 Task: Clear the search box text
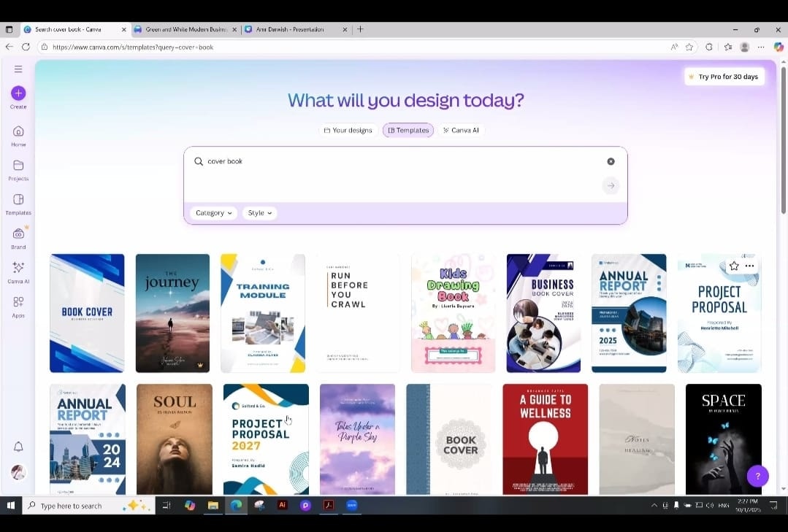click(x=611, y=161)
